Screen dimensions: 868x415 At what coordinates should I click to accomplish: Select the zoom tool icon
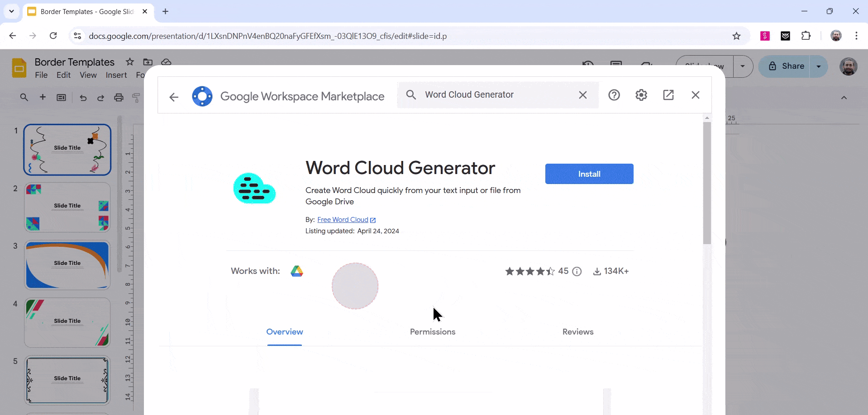point(24,97)
